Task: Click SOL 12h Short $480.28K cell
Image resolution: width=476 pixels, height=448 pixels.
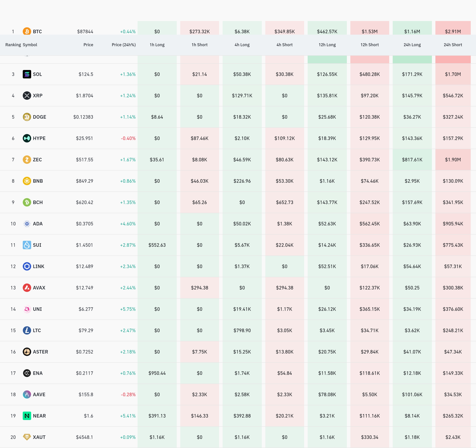Action: pos(369,74)
